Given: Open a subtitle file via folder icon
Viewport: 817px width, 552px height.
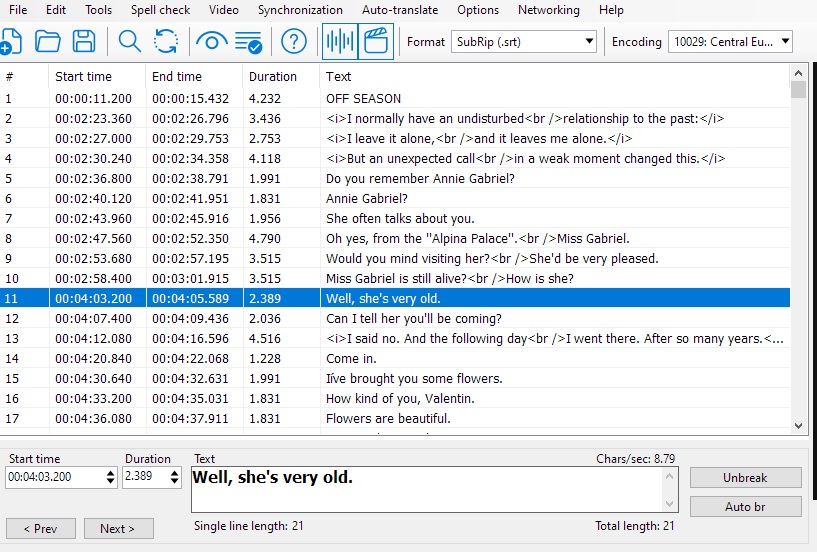Looking at the screenshot, I should [48, 41].
